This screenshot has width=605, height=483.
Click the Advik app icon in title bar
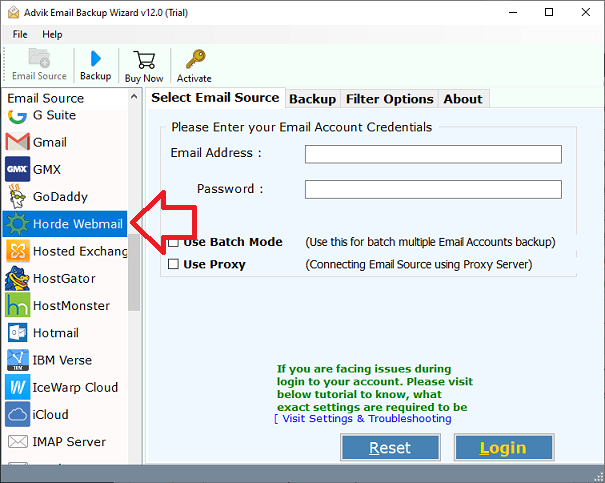pos(13,12)
